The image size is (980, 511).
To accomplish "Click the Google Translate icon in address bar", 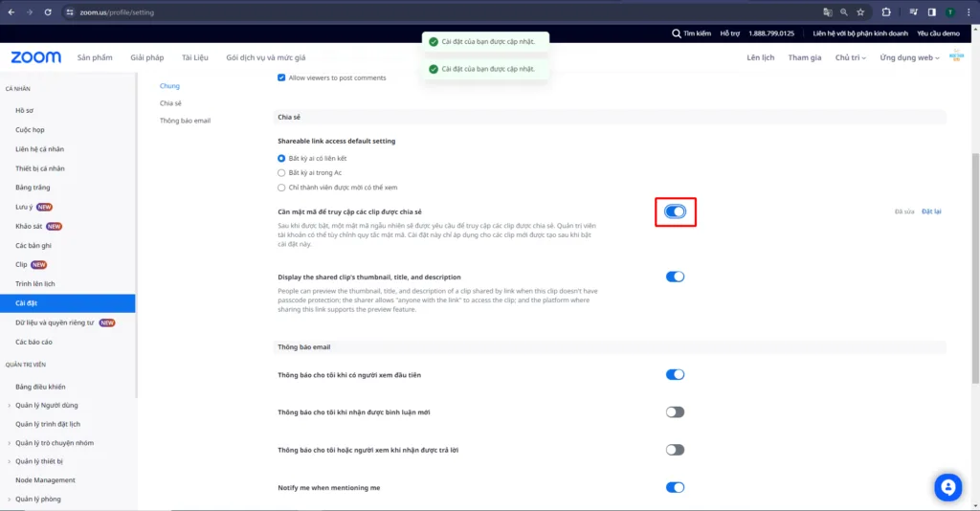I will click(x=828, y=12).
